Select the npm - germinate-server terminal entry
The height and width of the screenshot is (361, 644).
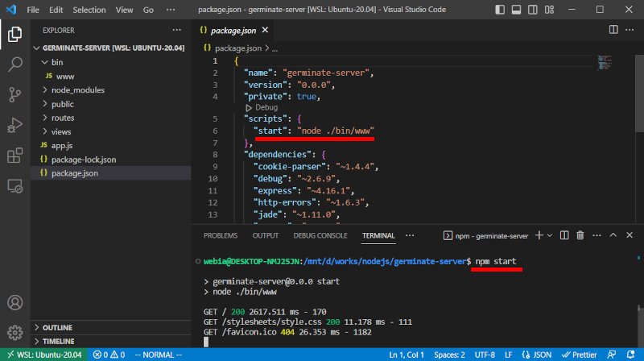(x=486, y=235)
